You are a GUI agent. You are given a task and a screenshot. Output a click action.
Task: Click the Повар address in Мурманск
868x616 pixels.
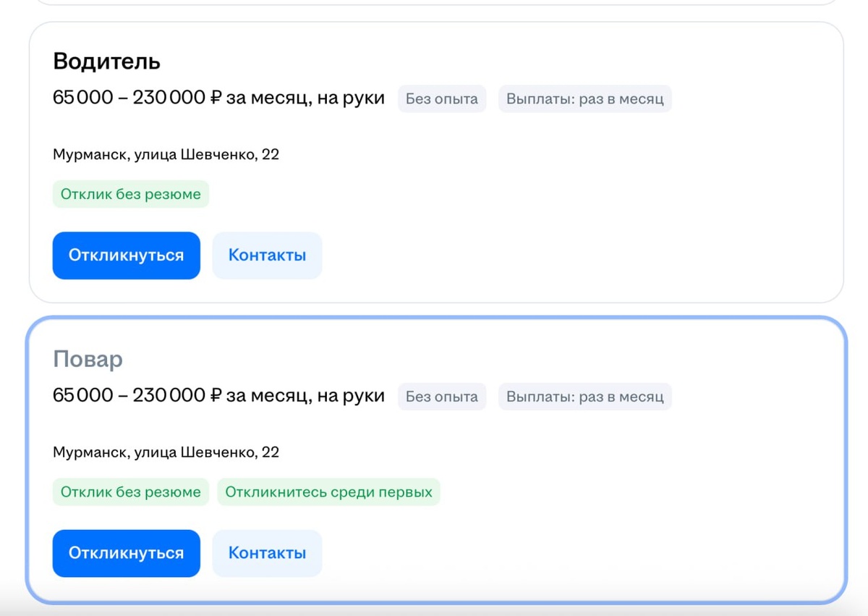[166, 452]
